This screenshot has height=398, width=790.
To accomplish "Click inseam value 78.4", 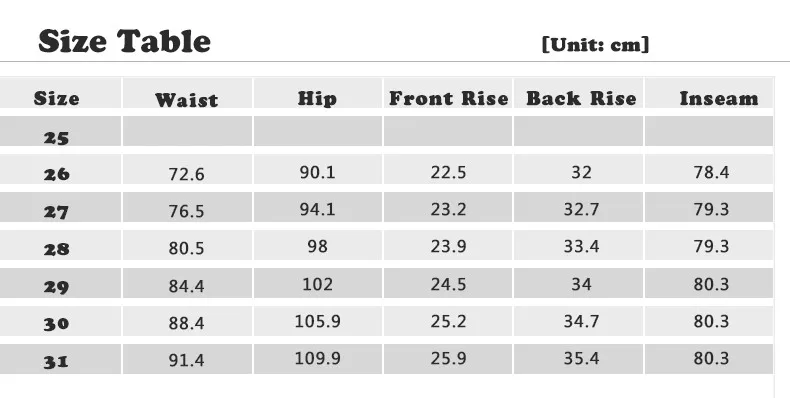I will [x=711, y=172].
